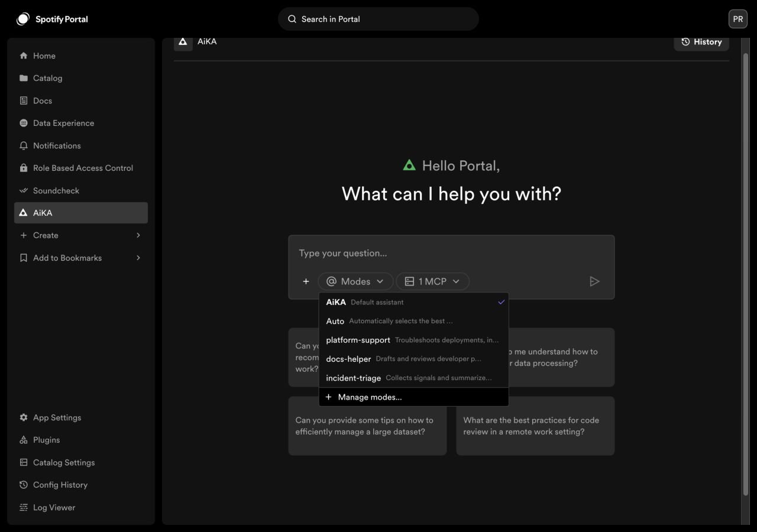757x532 pixels.
Task: Choose the incident-triage mode
Action: [414, 378]
